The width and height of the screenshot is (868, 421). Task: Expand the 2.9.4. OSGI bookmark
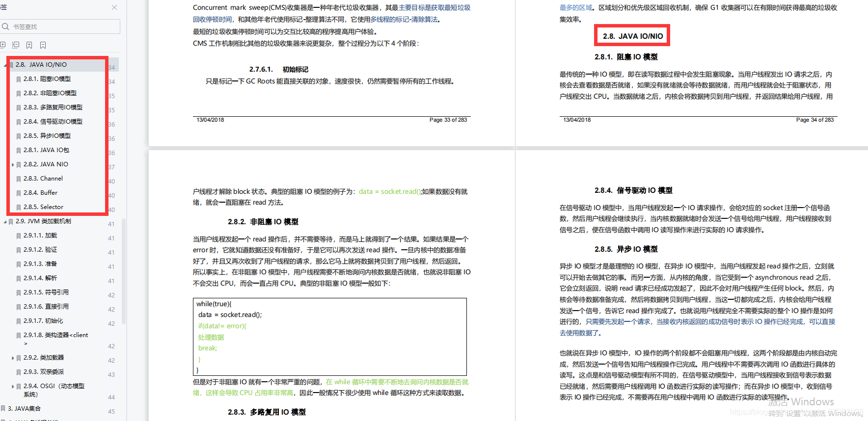(x=13, y=387)
